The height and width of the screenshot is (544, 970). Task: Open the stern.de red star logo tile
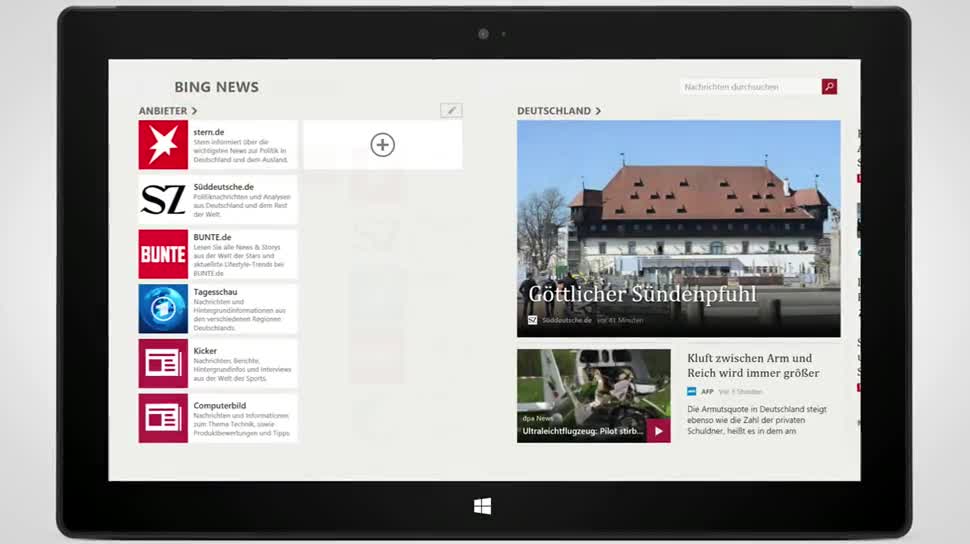(x=163, y=145)
